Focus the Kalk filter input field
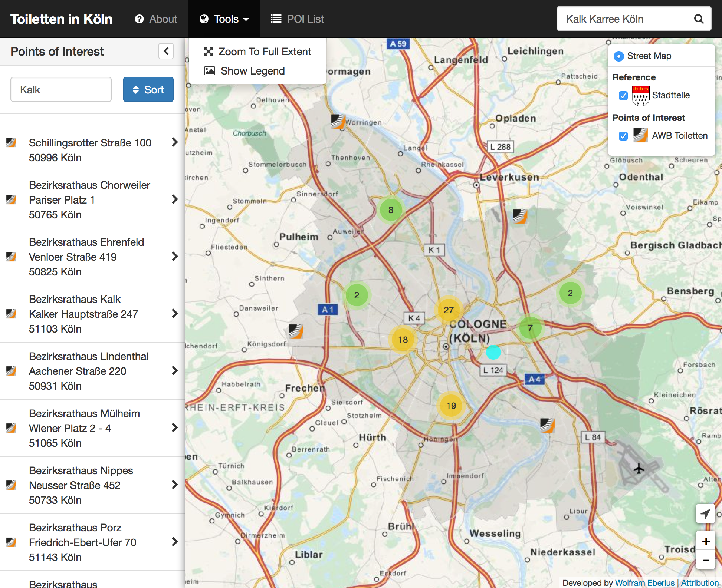 [x=61, y=89]
